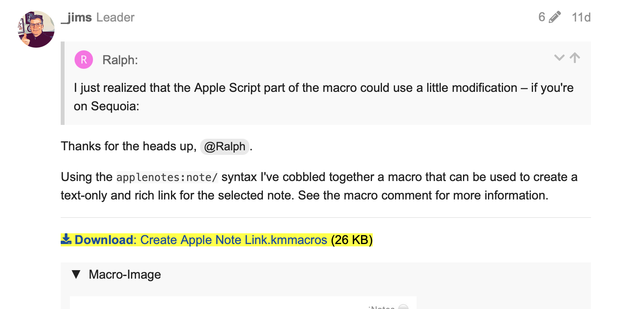The height and width of the screenshot is (309, 644).
Task: Click the download icon before Download
Action: click(x=66, y=239)
